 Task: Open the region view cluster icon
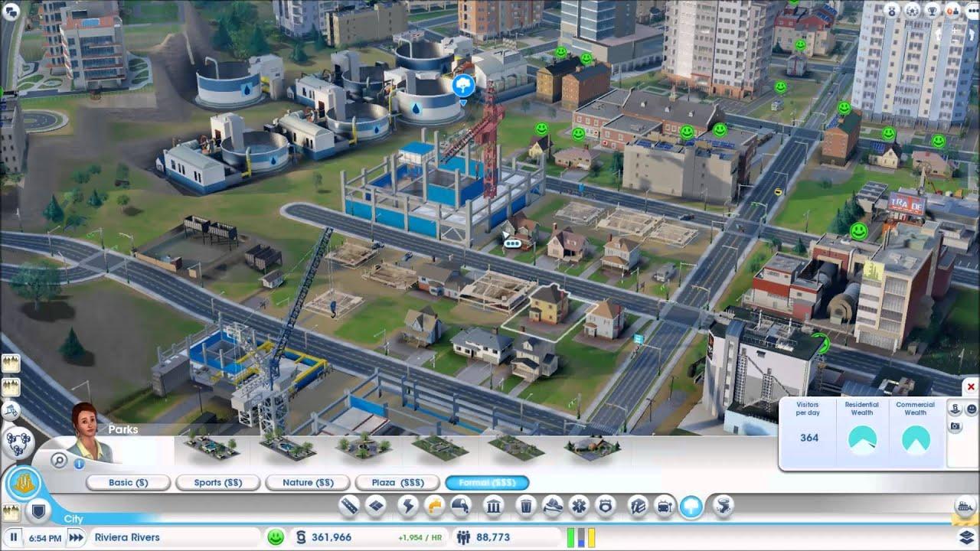pos(17,442)
